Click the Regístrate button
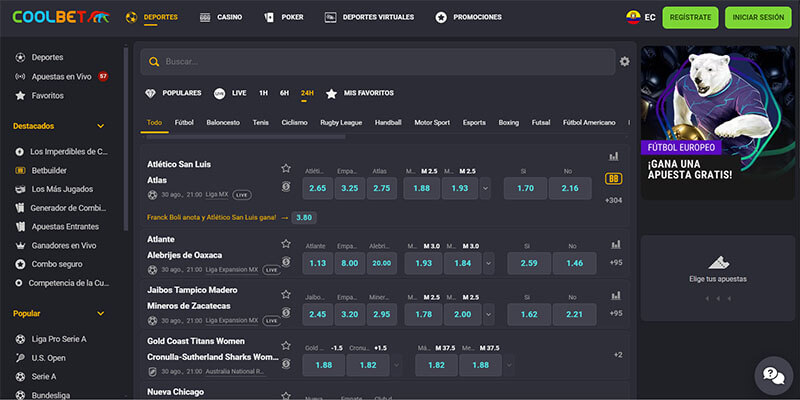 coord(691,17)
